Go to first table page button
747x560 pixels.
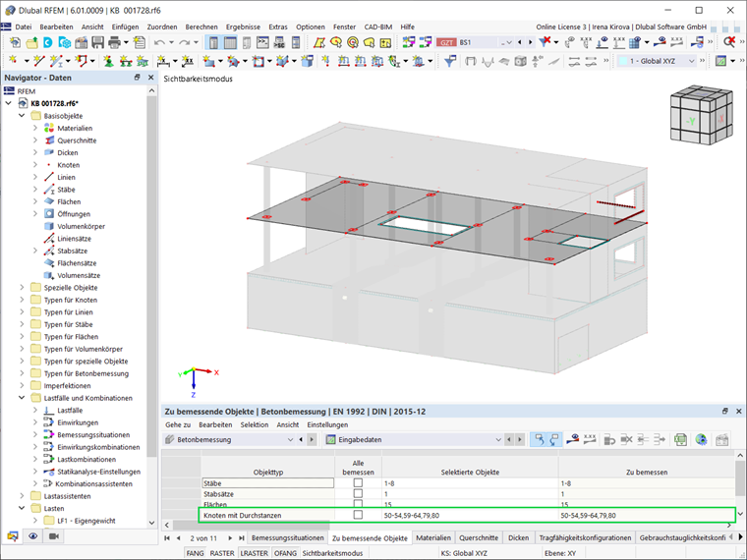167,537
